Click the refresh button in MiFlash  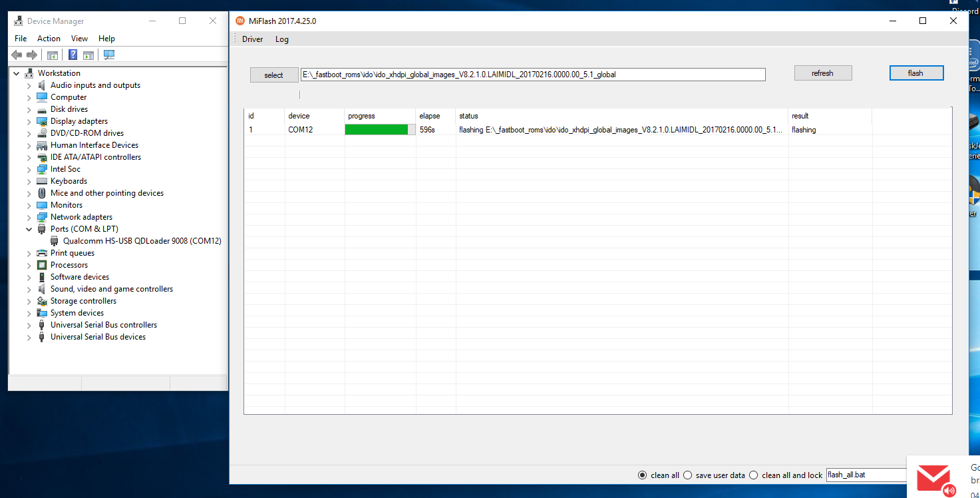tap(822, 73)
